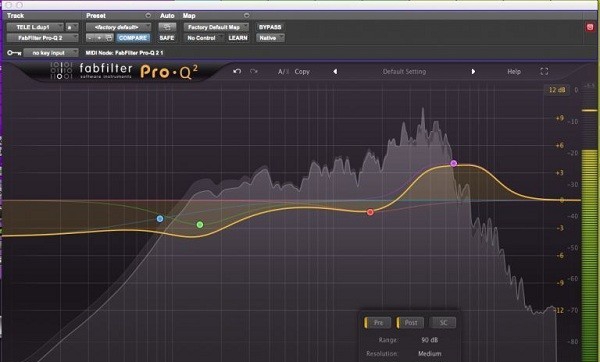Open the No Control assignment menu
The image size is (600, 362).
204,38
